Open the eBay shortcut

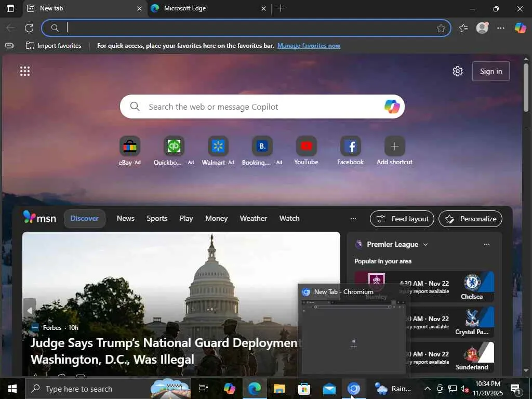pyautogui.click(x=129, y=151)
